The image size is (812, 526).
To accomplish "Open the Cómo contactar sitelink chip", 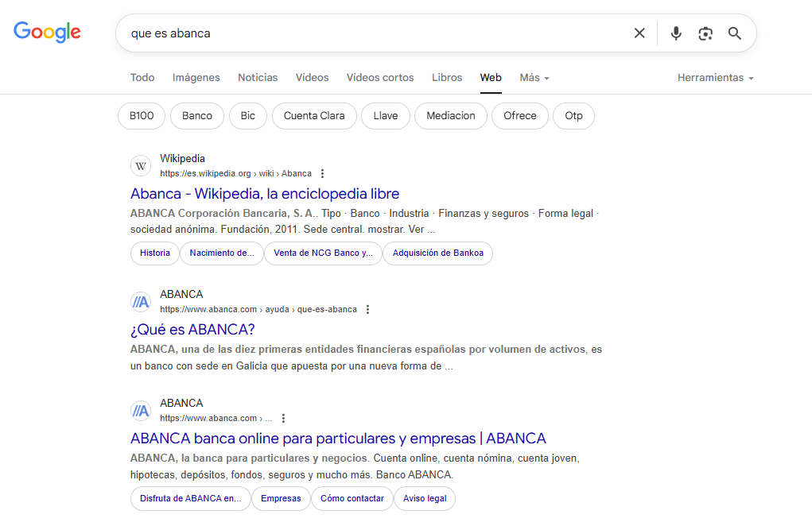I will pos(352,499).
